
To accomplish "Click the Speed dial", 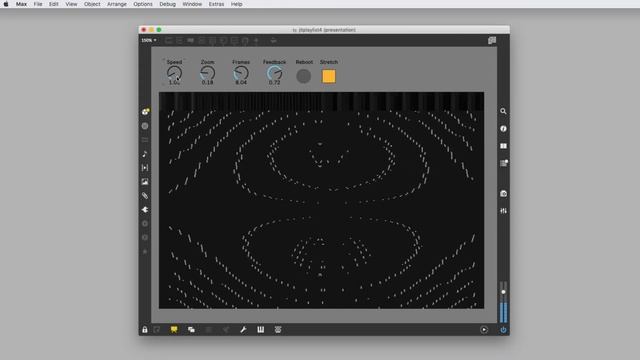I will pos(174,73).
